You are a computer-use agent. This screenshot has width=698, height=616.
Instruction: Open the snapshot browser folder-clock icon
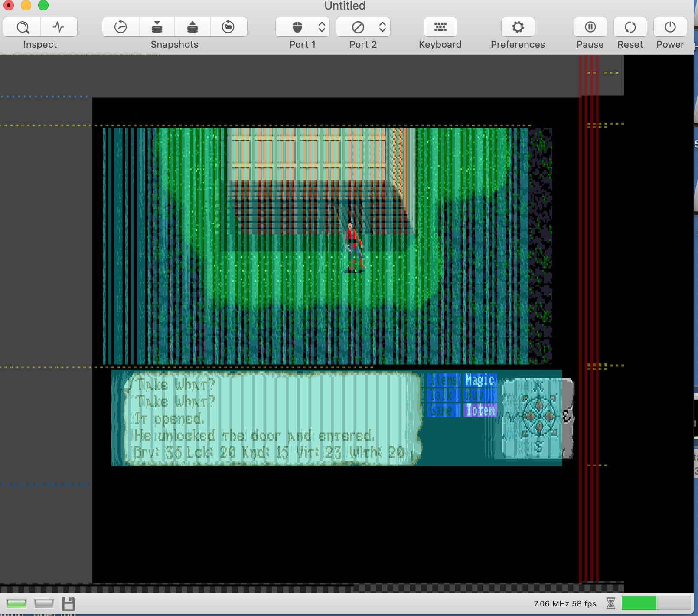tap(228, 27)
